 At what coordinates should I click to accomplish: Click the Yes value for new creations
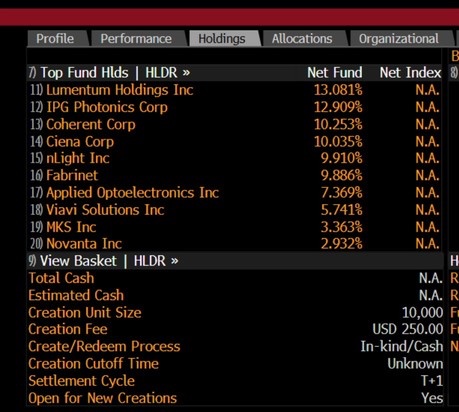(432, 398)
